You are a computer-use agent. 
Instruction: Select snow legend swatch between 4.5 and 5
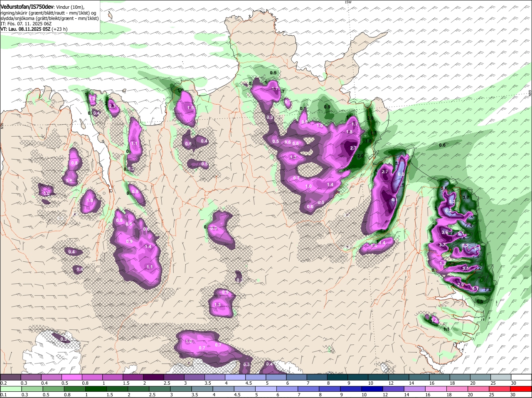point(256,377)
